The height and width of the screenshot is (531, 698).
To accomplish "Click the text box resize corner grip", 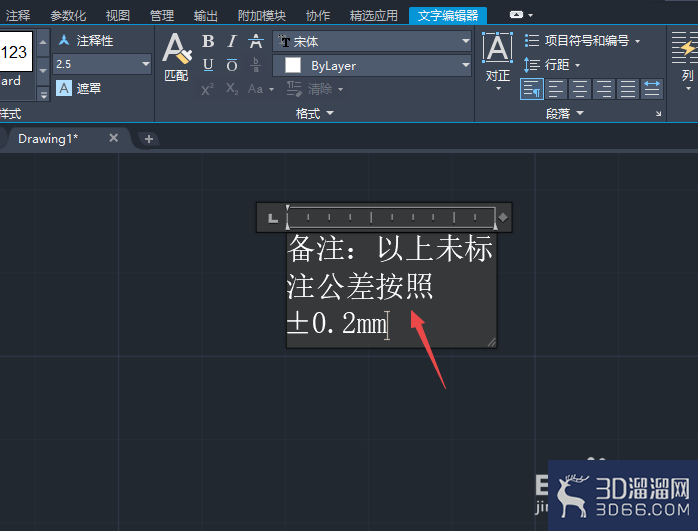I will [x=491, y=342].
